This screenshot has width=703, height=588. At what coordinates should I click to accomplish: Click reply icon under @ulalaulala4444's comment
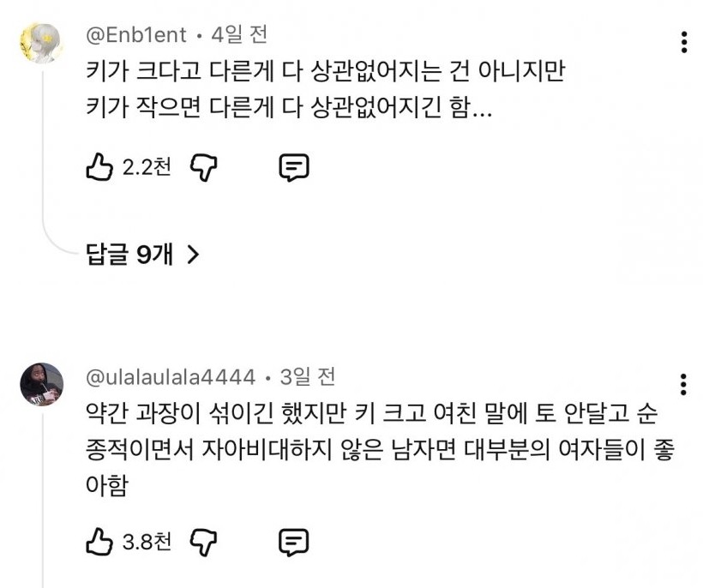(293, 542)
